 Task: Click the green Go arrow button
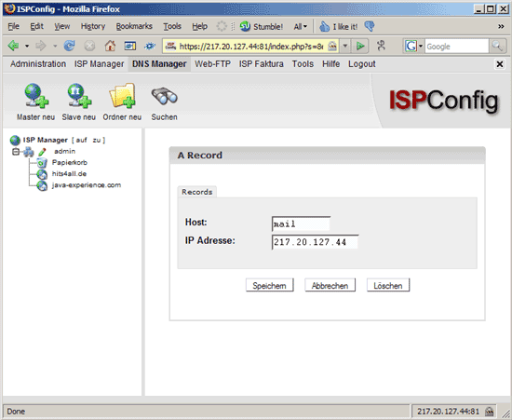coord(360,46)
